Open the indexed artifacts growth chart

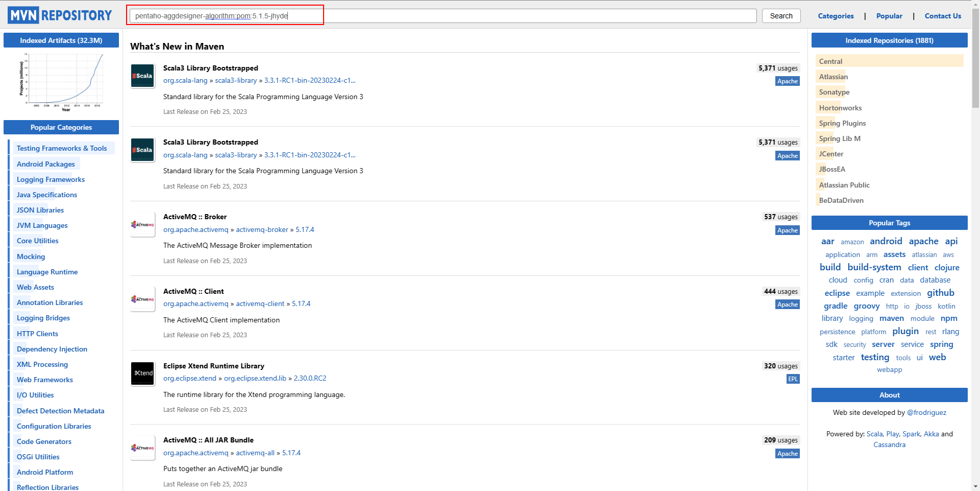click(61, 82)
